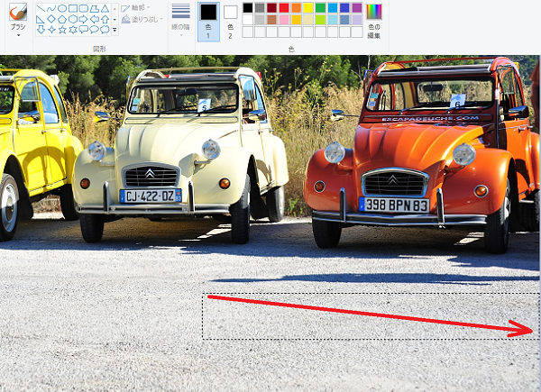Select the straight Line shape
Image resolution: width=541 pixels, height=392 pixels.
tap(41, 8)
